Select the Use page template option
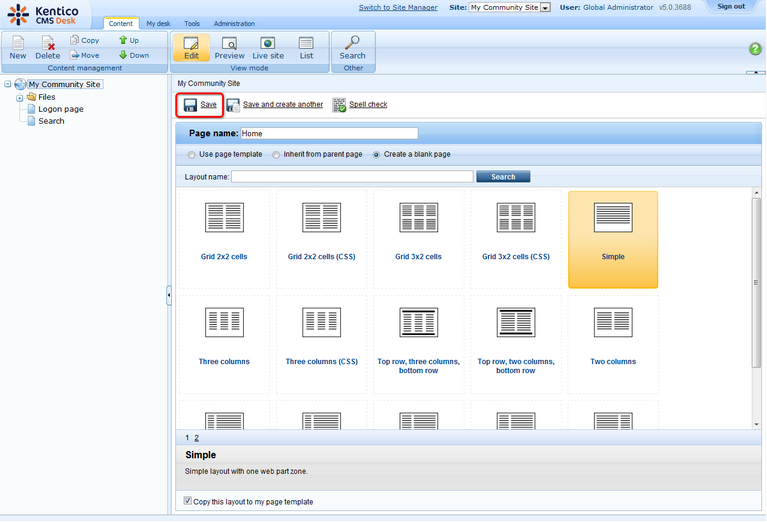Image resolution: width=767 pixels, height=522 pixels. pyautogui.click(x=191, y=155)
